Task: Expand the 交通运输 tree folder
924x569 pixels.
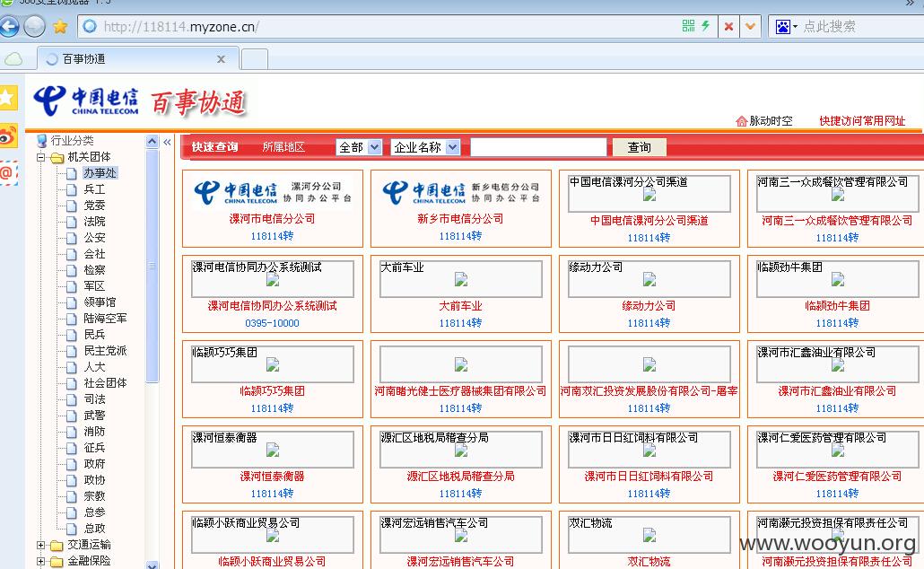Action: point(40,545)
